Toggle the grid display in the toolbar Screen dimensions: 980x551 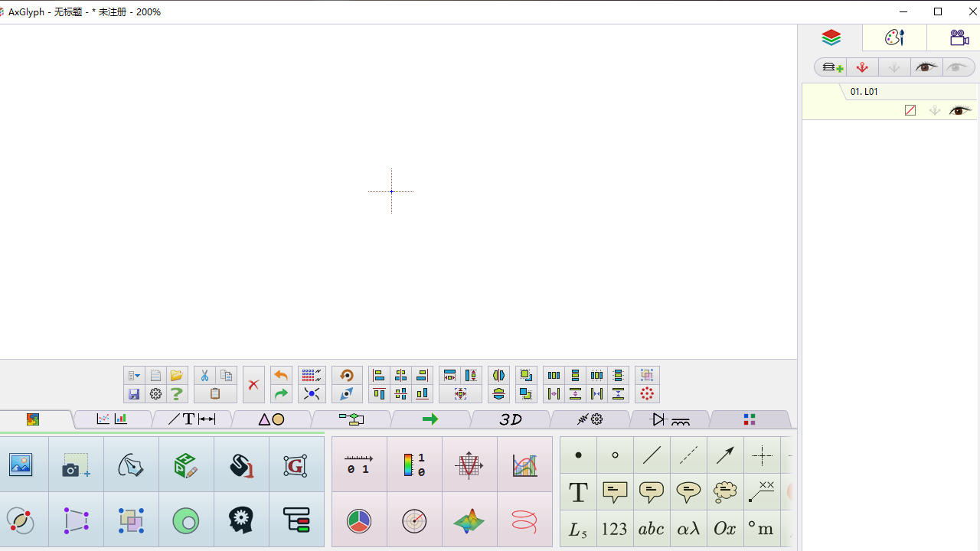(312, 375)
